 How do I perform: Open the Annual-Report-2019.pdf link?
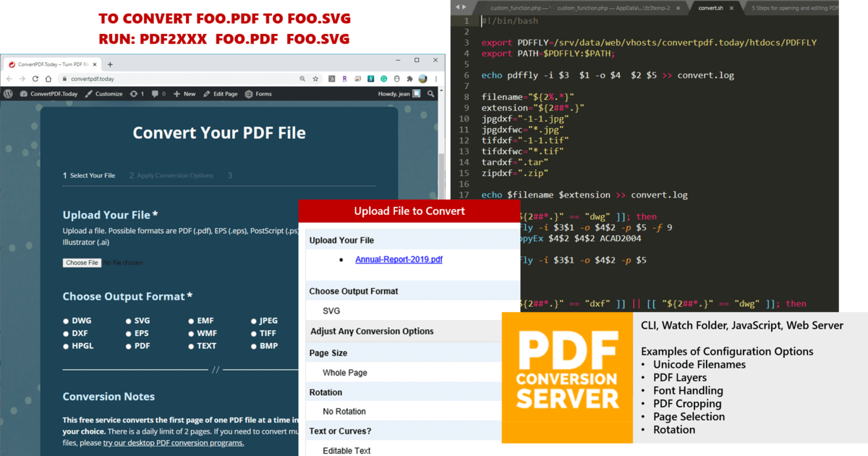pyautogui.click(x=401, y=260)
